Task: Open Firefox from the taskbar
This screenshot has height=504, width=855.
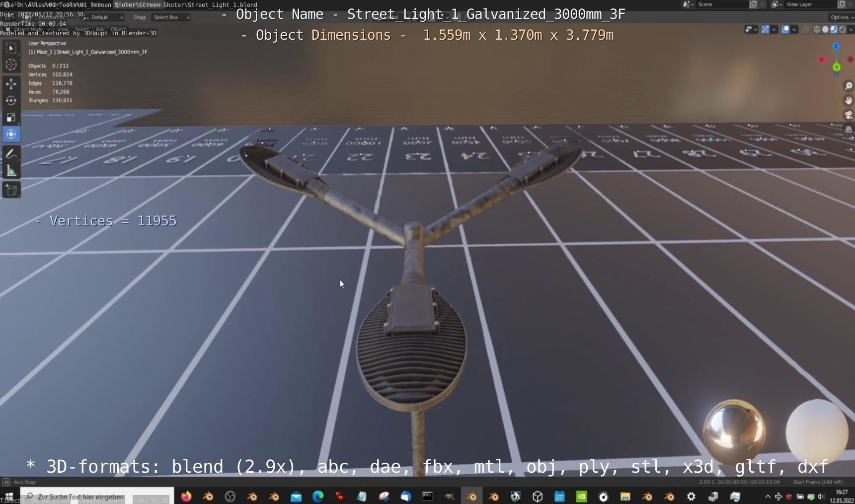Action: (x=186, y=497)
